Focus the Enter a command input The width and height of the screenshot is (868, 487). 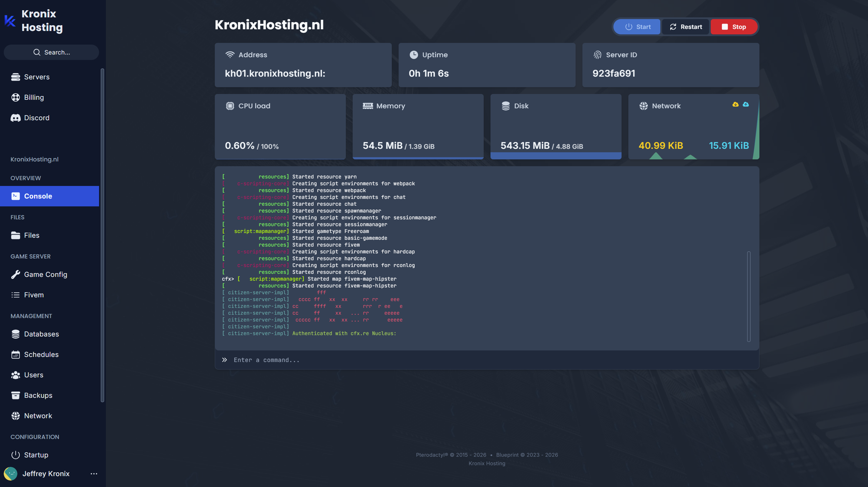point(487,360)
